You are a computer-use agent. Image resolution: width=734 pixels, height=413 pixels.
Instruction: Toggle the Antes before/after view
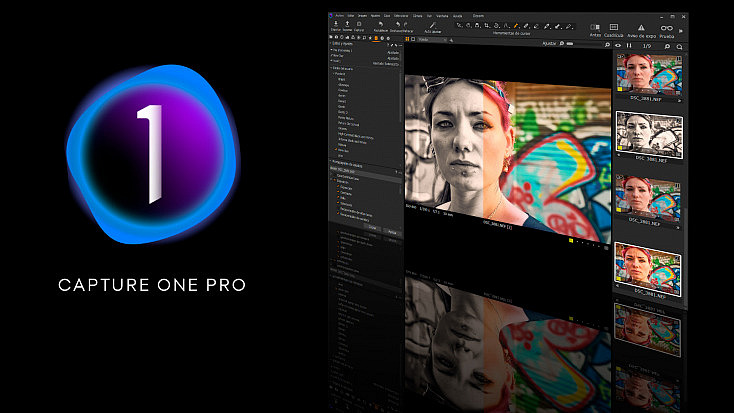(595, 28)
